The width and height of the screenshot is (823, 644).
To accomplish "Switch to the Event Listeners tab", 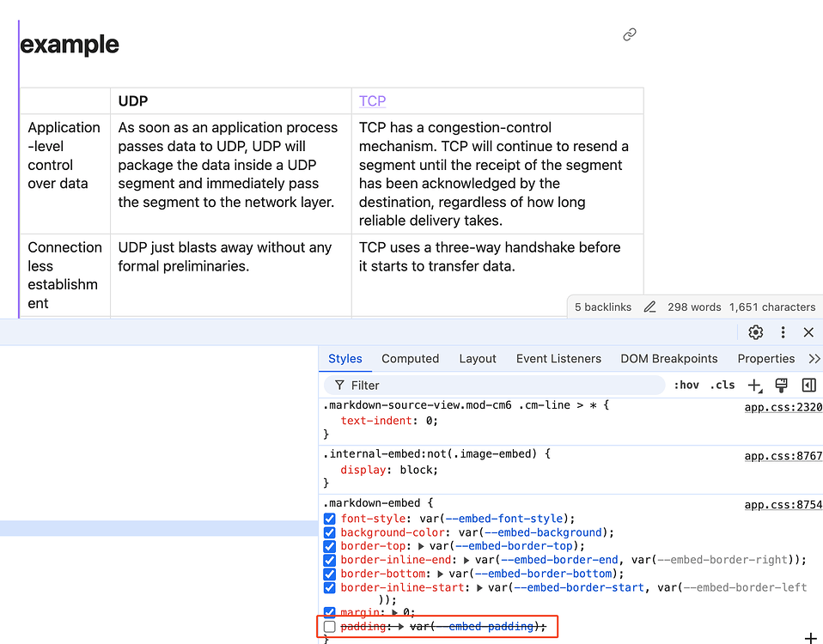I will pos(558,359).
